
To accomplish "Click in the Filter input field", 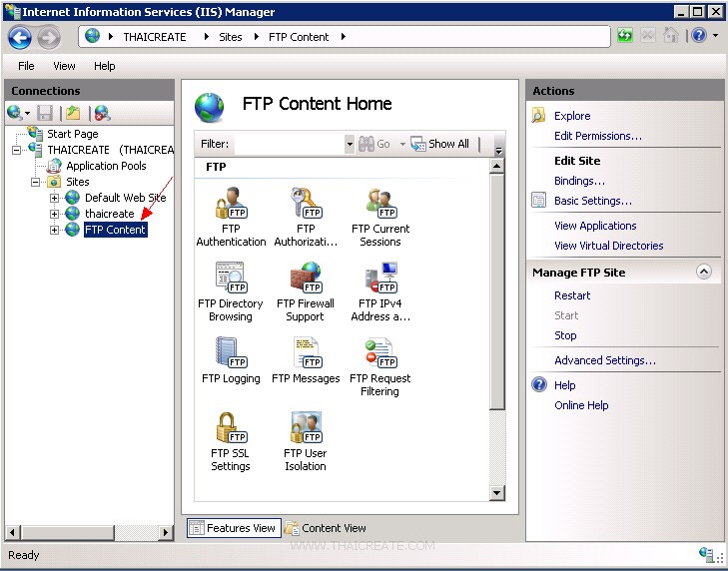I will pos(290,144).
